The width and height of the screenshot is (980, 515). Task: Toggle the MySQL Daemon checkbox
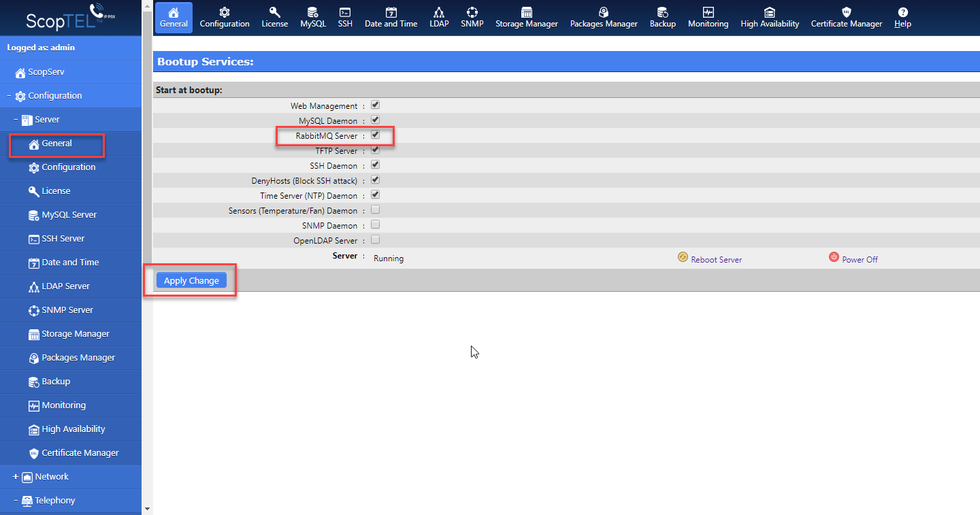375,120
